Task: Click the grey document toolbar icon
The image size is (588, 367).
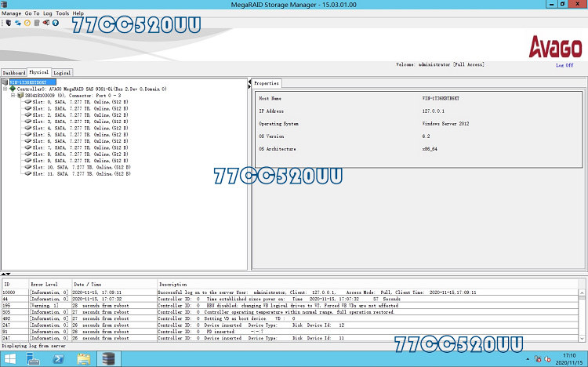Action: point(37,23)
